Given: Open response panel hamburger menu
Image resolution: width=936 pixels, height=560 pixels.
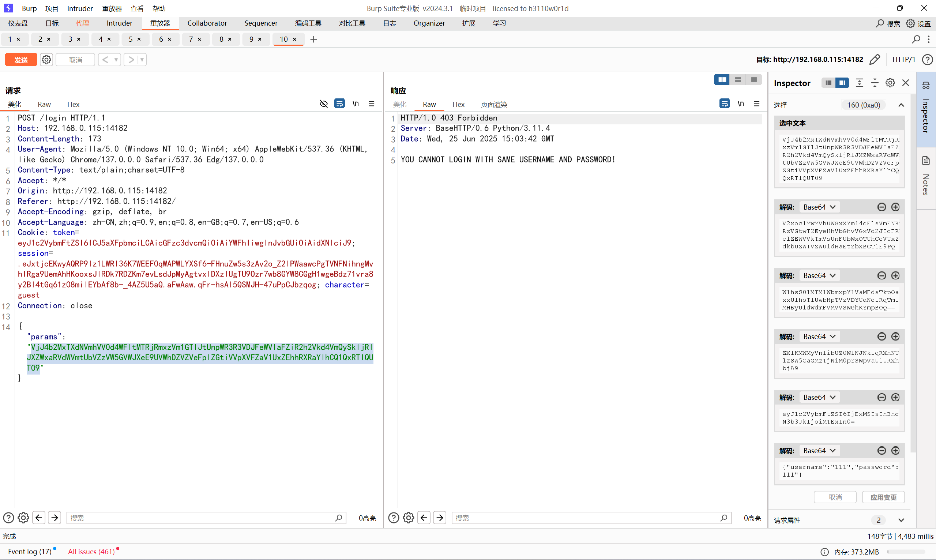Looking at the screenshot, I should coord(756,104).
